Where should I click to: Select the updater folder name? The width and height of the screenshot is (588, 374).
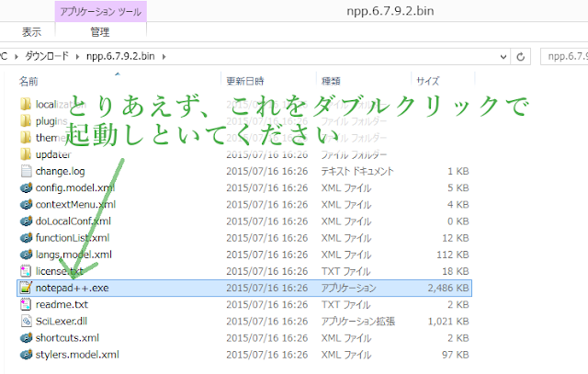(53, 154)
